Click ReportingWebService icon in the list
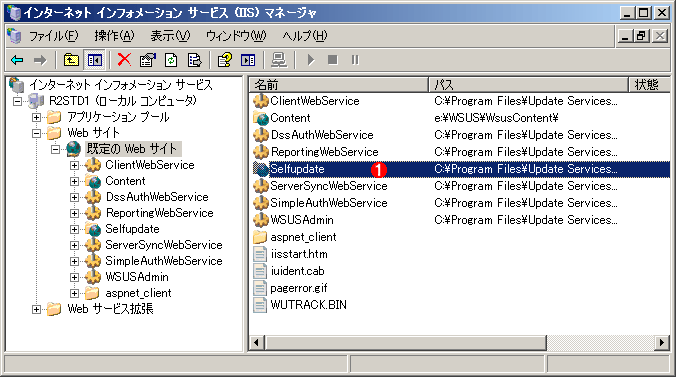The height and width of the screenshot is (377, 676). pos(261,152)
